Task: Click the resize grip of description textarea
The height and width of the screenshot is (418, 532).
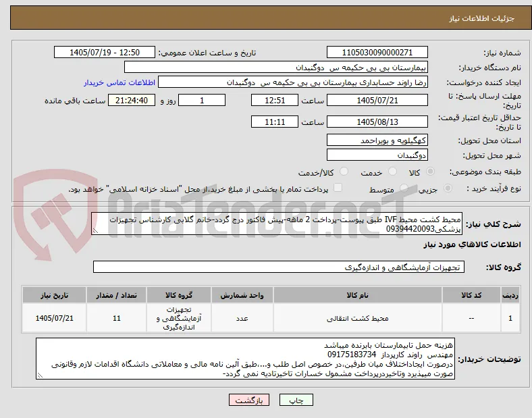Action: click(x=95, y=231)
